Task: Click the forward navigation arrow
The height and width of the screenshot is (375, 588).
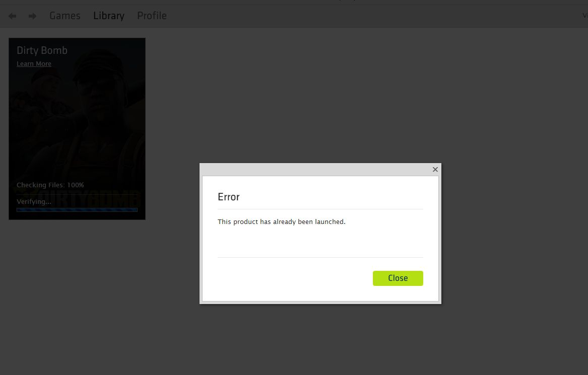Action: click(x=32, y=16)
